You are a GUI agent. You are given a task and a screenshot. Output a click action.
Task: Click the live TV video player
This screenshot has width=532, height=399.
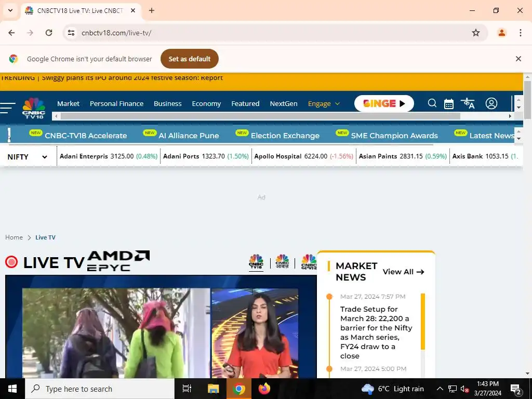(x=161, y=327)
